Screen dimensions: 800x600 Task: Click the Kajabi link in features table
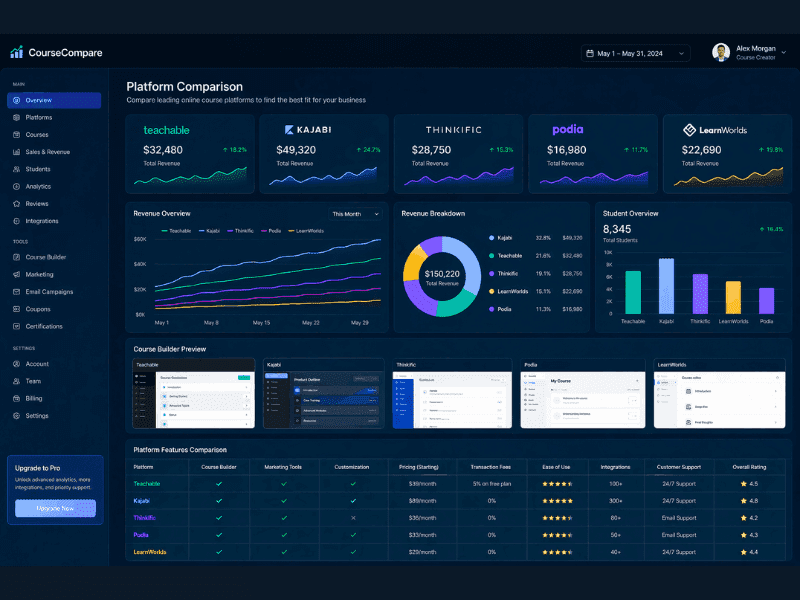pyautogui.click(x=141, y=501)
